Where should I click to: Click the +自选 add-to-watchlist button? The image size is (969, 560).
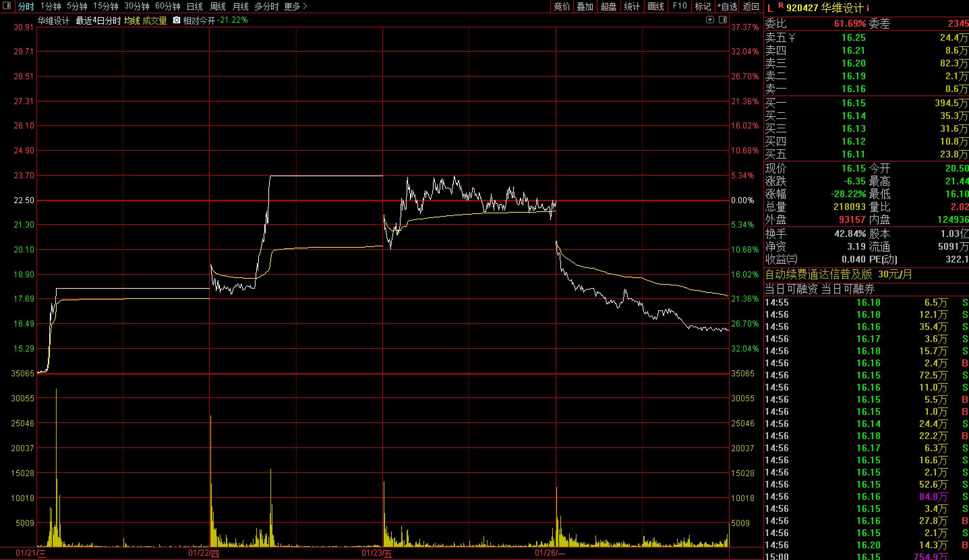point(727,6)
